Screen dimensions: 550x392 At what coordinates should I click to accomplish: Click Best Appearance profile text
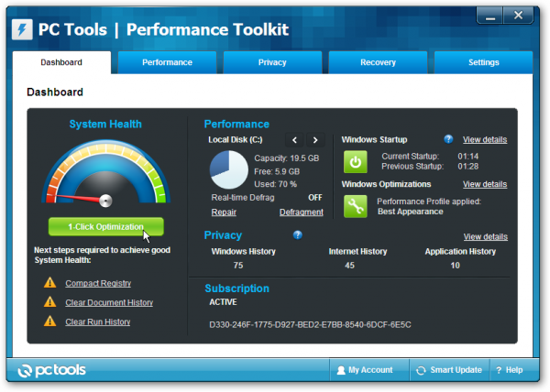(x=411, y=212)
